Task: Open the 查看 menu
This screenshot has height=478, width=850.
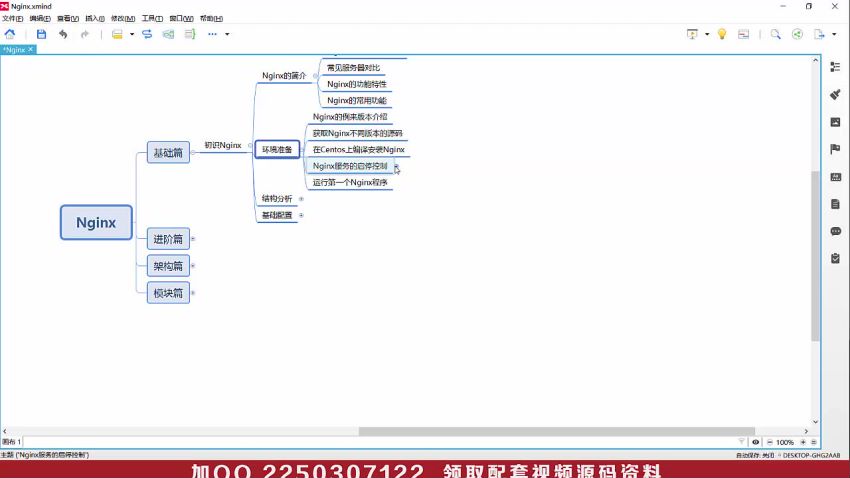Action: tap(68, 18)
